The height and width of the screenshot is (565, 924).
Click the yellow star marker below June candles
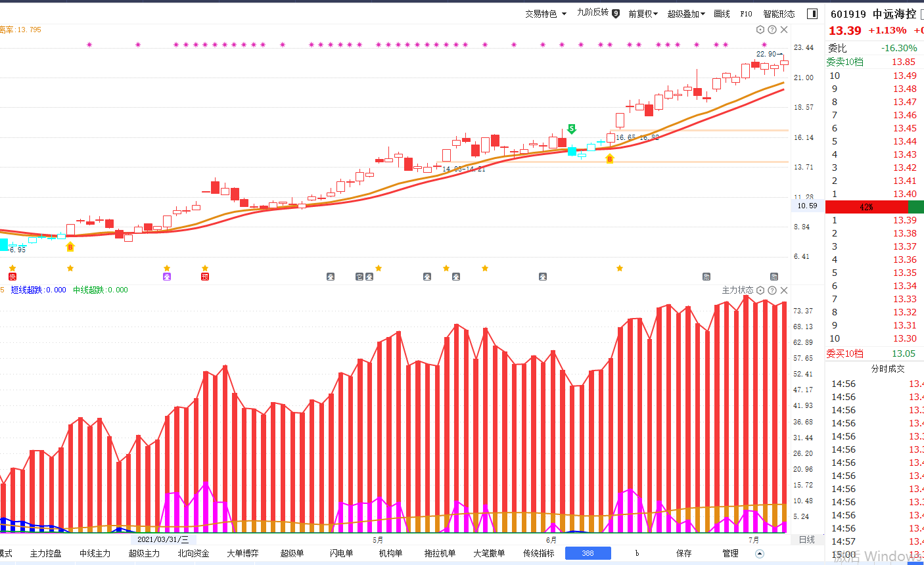point(620,268)
